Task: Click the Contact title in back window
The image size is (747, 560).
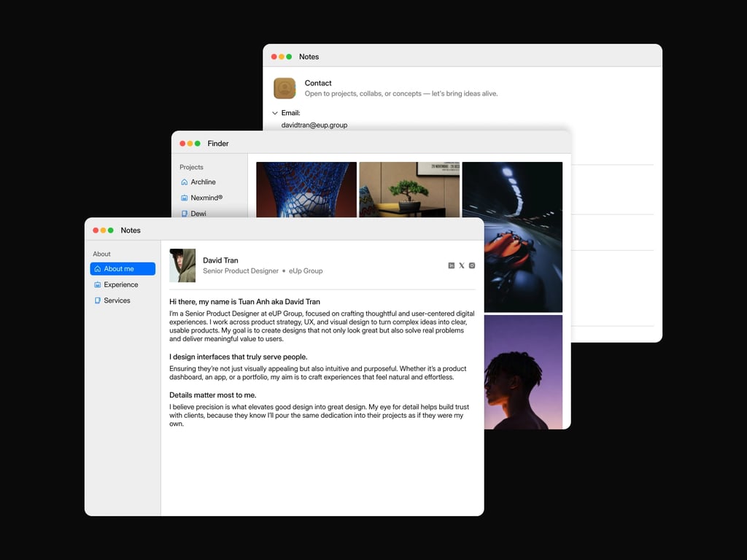Action: click(x=318, y=83)
